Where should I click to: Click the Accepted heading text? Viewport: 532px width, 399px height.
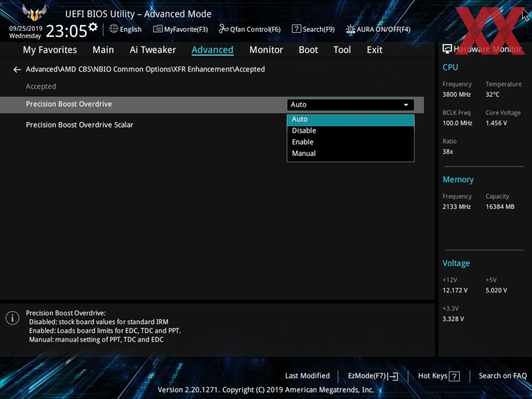(41, 86)
